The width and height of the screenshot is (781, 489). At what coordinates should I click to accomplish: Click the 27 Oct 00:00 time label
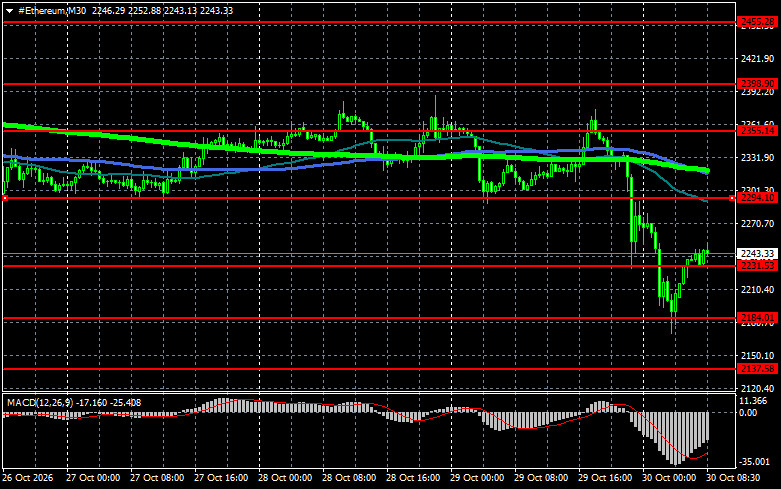pos(93,478)
